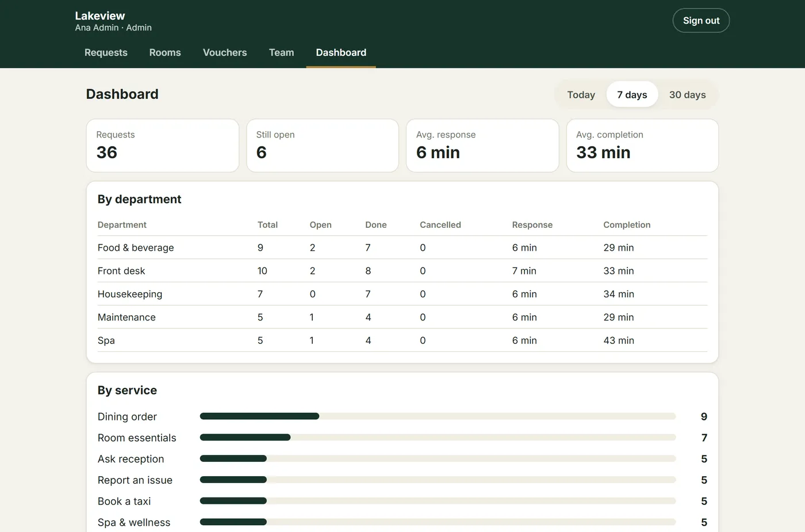805x532 pixels.
Task: Open the Team tab
Action: point(281,52)
